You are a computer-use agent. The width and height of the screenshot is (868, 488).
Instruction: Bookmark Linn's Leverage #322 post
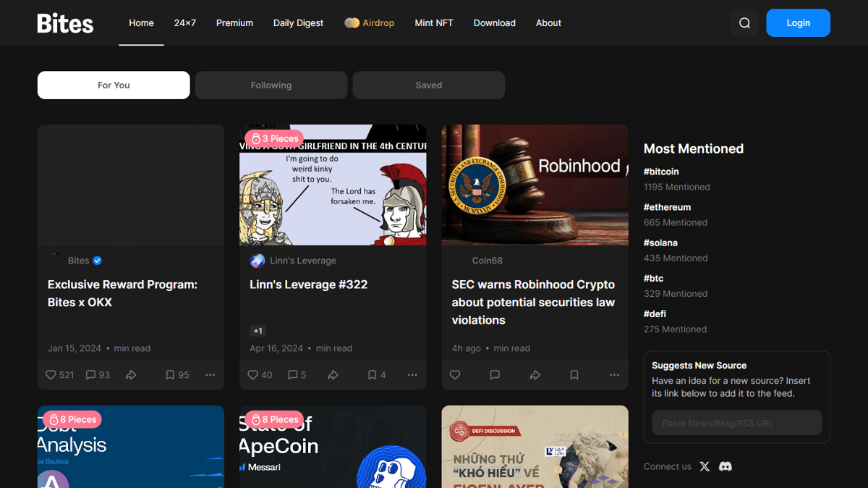(x=372, y=375)
